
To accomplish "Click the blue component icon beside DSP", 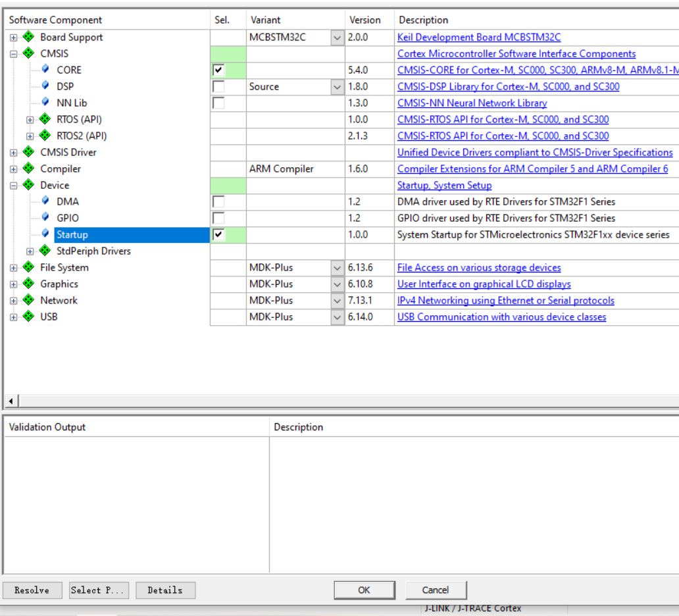I will tap(45, 86).
